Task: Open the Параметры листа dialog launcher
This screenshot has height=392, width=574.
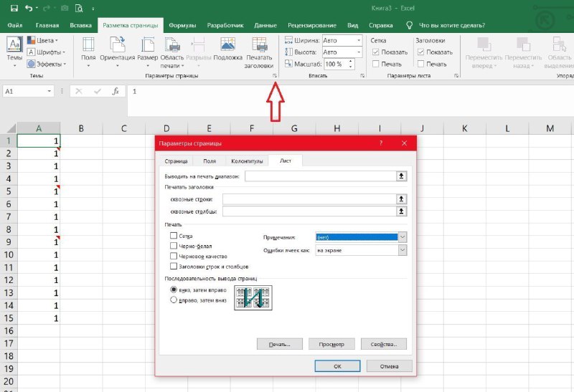Action: click(456, 76)
